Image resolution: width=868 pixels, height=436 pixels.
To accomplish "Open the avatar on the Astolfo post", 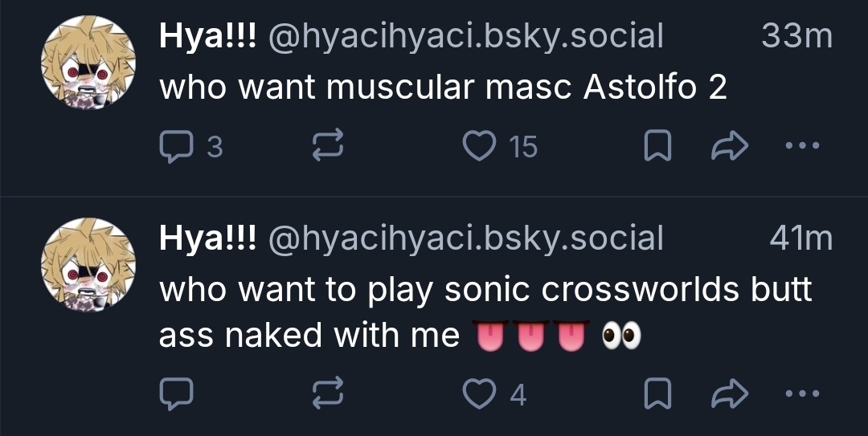I will (88, 63).
